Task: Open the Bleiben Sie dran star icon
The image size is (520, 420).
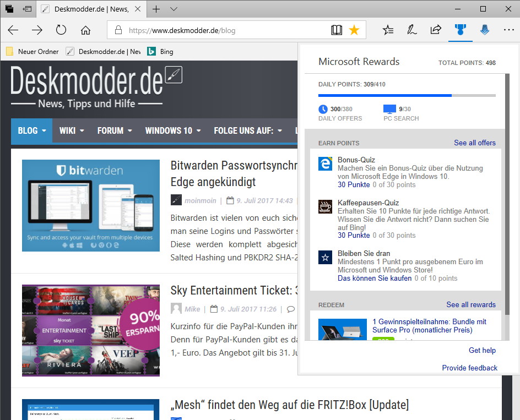Action: pyautogui.click(x=325, y=257)
